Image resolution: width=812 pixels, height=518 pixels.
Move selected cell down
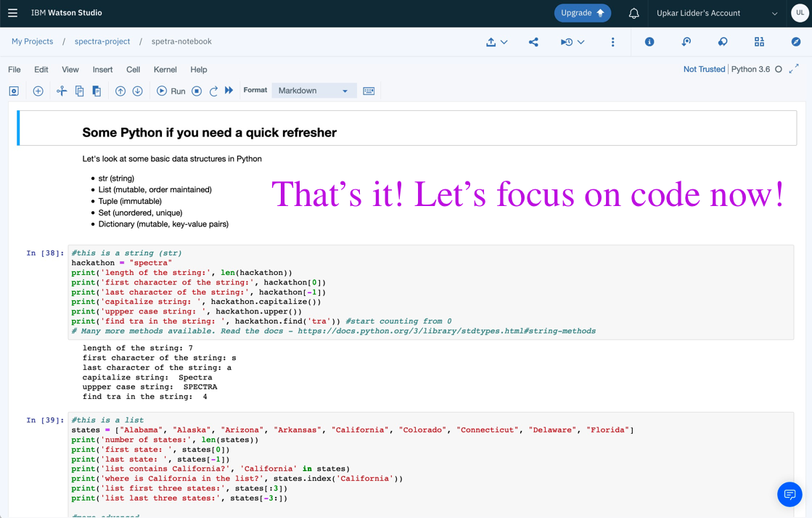(x=137, y=91)
